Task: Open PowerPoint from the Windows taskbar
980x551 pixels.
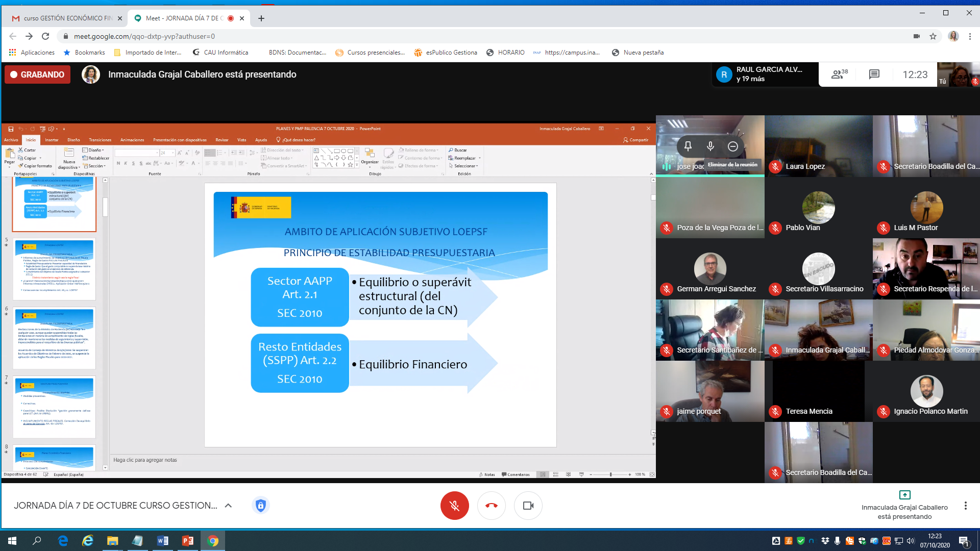Action: [x=187, y=541]
